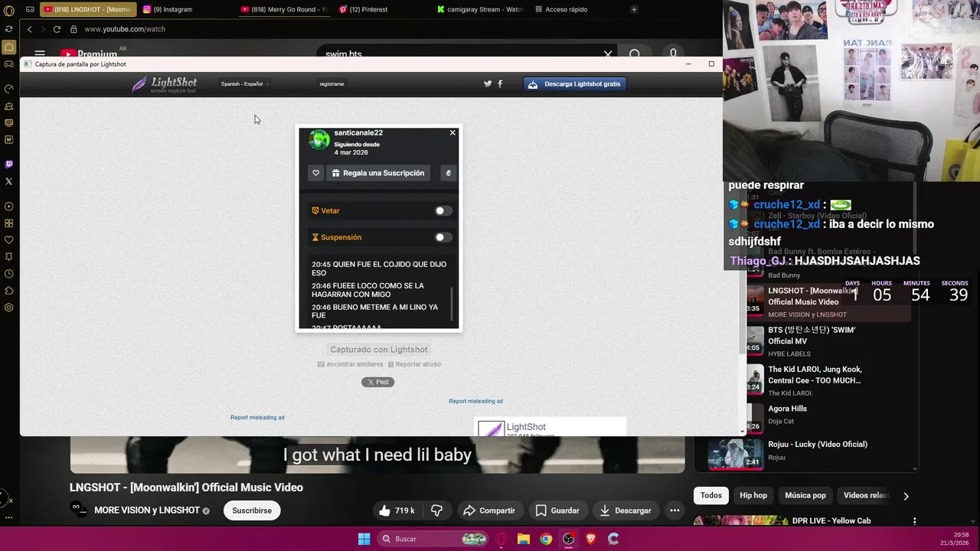980x551 pixels.
Task: Open the History clock icon in sidebar
Action: point(9,274)
